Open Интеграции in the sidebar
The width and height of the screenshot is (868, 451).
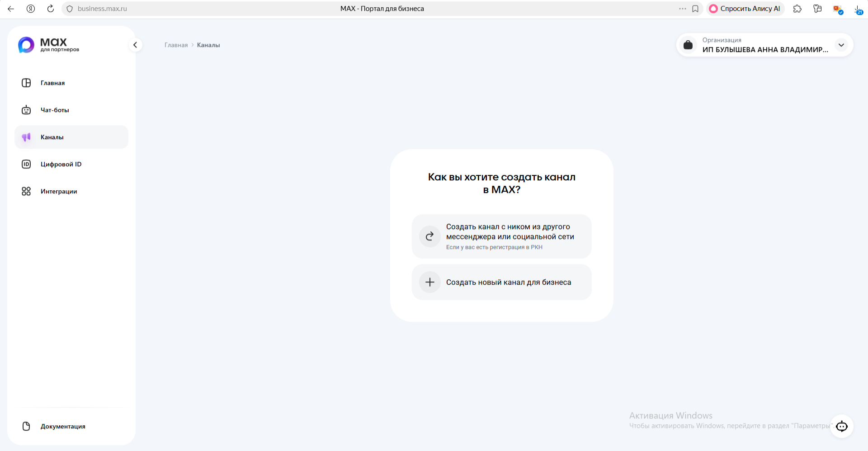click(71, 191)
